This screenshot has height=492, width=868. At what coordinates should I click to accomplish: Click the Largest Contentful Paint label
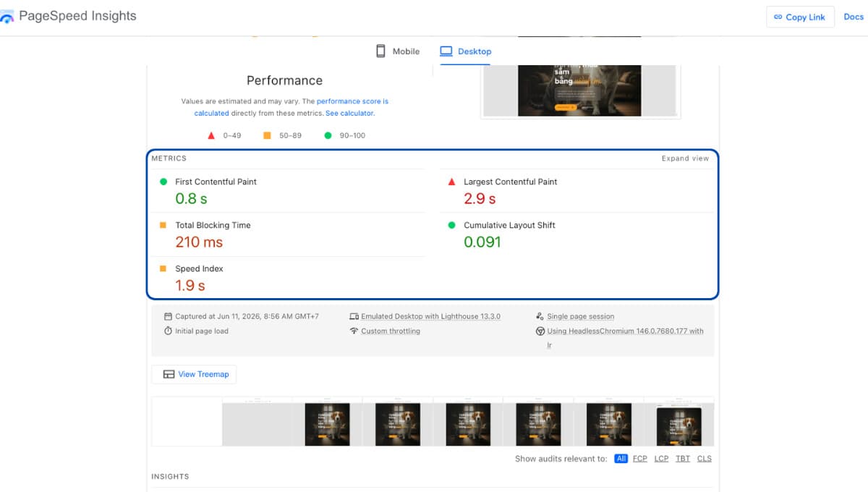pos(511,182)
